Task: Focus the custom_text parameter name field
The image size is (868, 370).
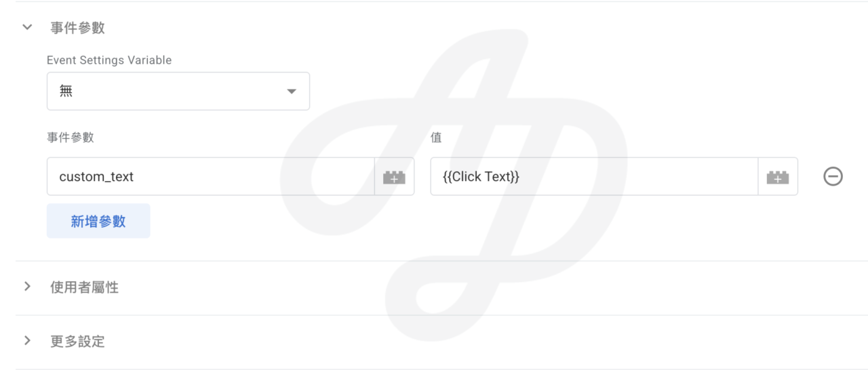Action: coord(211,177)
